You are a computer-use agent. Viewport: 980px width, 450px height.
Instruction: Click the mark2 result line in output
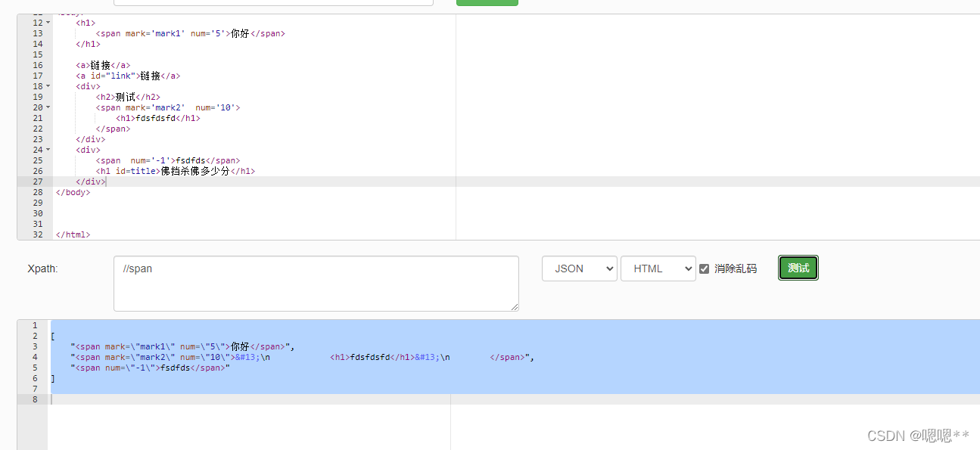[x=303, y=357]
